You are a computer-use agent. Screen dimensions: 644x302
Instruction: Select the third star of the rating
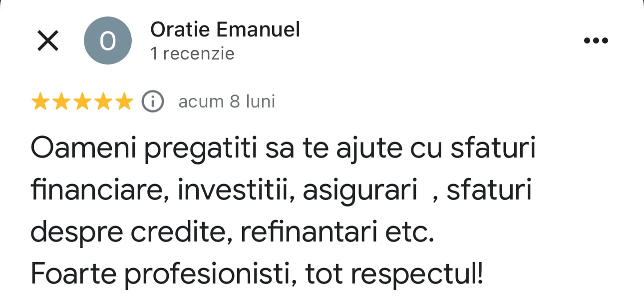click(82, 101)
